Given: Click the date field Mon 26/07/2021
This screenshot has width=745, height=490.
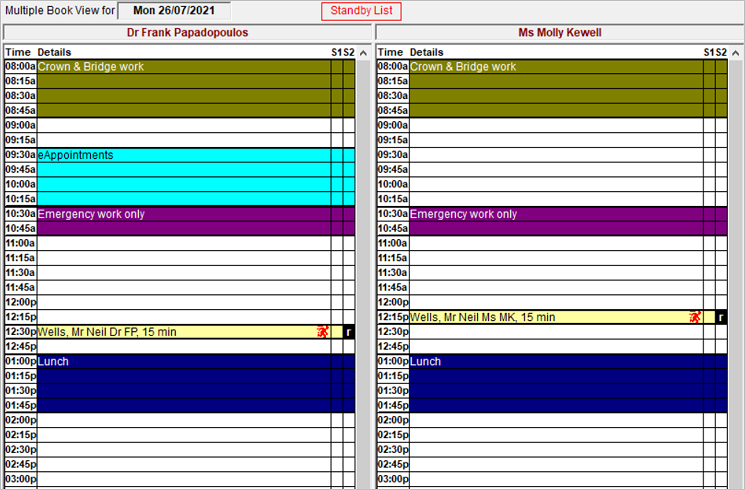Looking at the screenshot, I should tap(174, 10).
